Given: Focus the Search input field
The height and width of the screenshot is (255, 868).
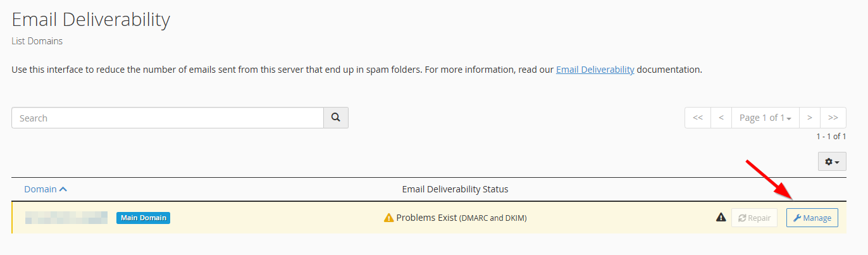Looking at the screenshot, I should (x=168, y=118).
